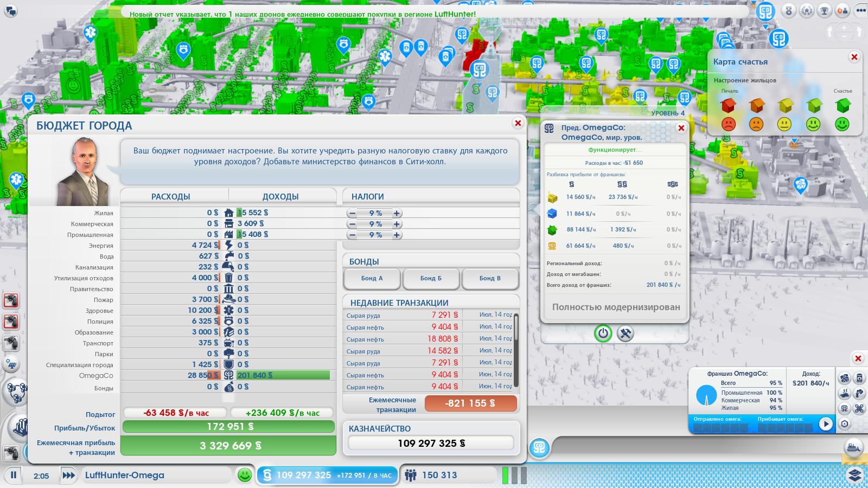The image size is (868, 488).
Task: Open the ground pollution map icon
Action: [x=845, y=393]
